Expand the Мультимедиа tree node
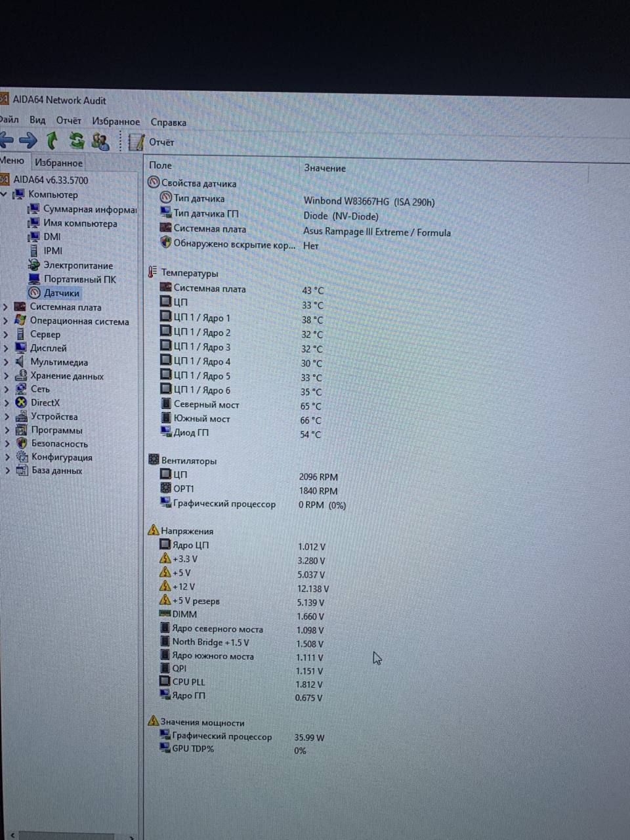The width and height of the screenshot is (630, 840). [6, 362]
